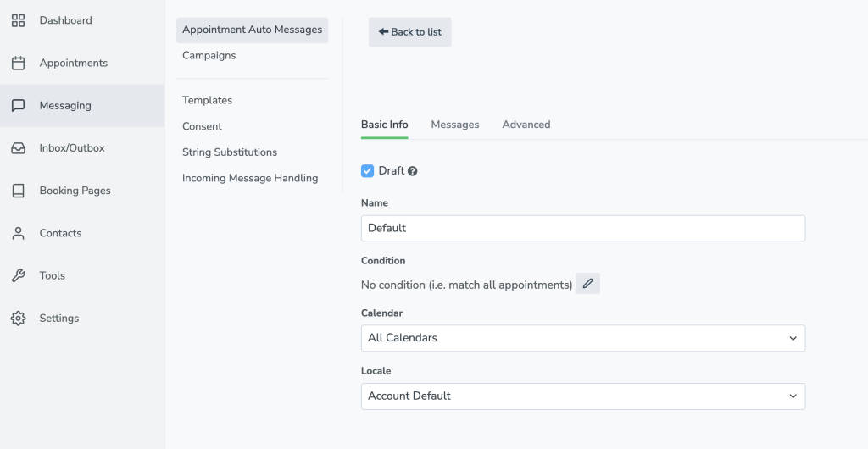868x449 pixels.
Task: Switch to the Messages tab
Action: tap(455, 125)
